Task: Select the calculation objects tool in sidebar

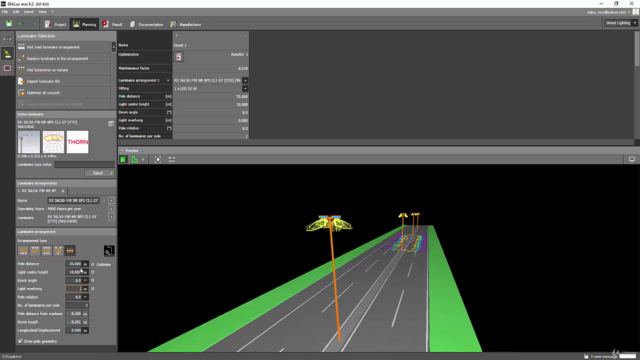Action: 7,68
